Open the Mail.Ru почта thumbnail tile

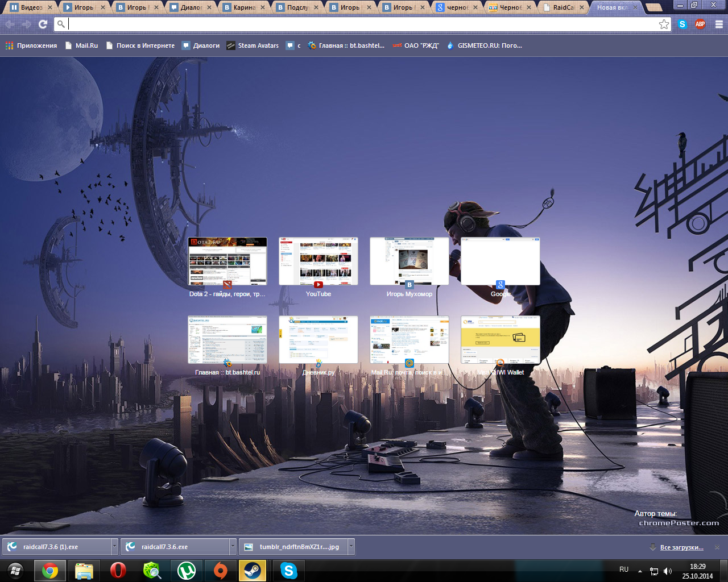coord(409,340)
